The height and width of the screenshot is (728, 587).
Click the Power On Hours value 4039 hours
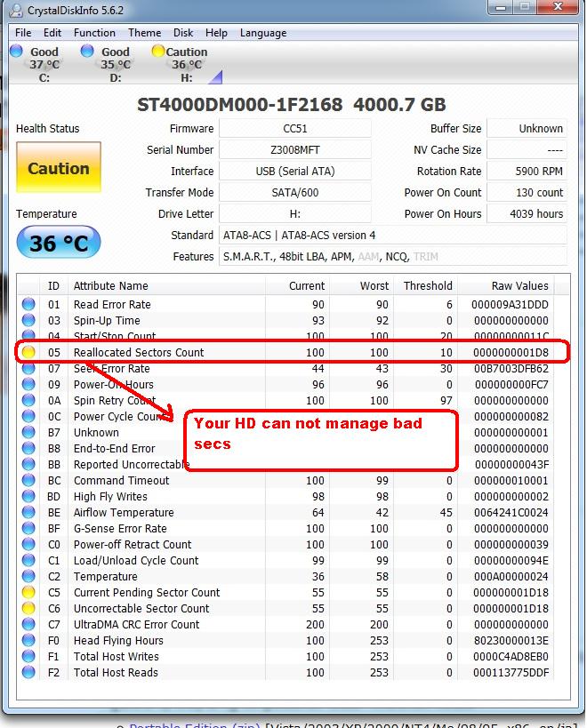527,214
